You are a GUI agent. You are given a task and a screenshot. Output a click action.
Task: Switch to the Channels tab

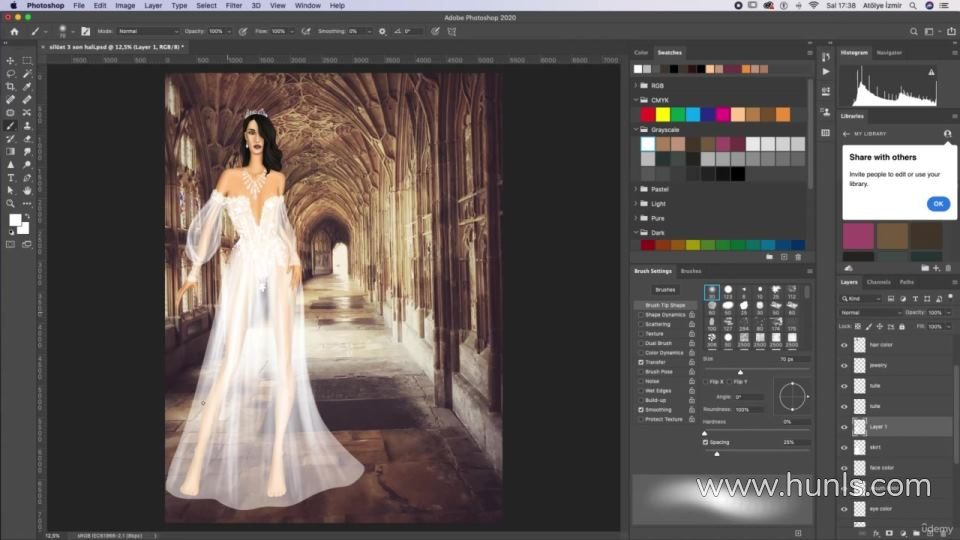point(878,282)
